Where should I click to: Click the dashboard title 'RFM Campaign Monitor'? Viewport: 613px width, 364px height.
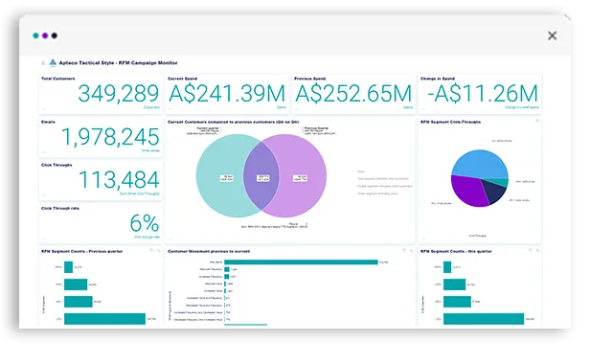click(148, 63)
